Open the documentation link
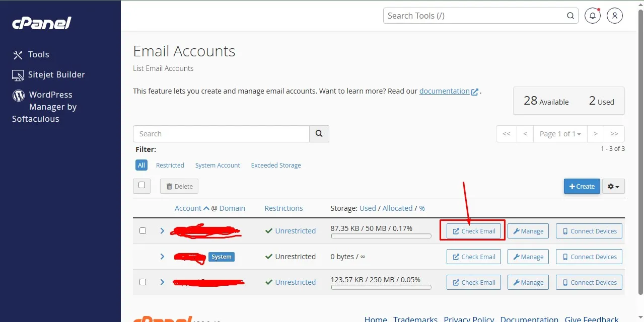 [x=445, y=91]
